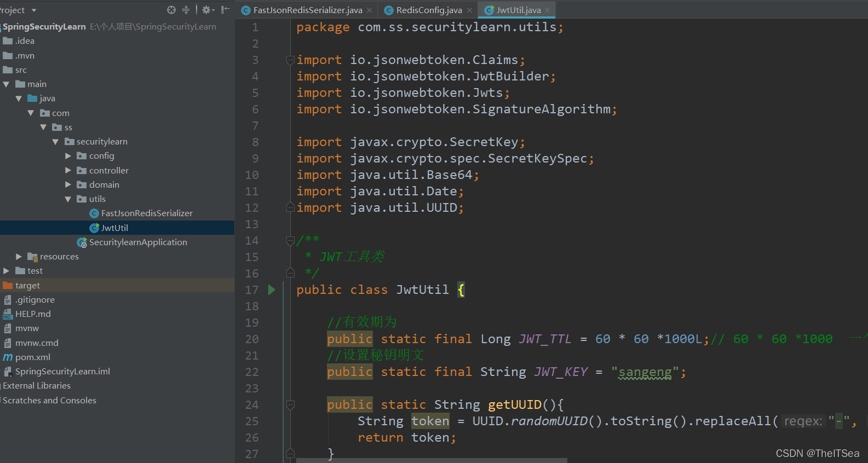Select Scratches and Consoles node
Viewport: 868px width, 463px height.
[x=49, y=401]
